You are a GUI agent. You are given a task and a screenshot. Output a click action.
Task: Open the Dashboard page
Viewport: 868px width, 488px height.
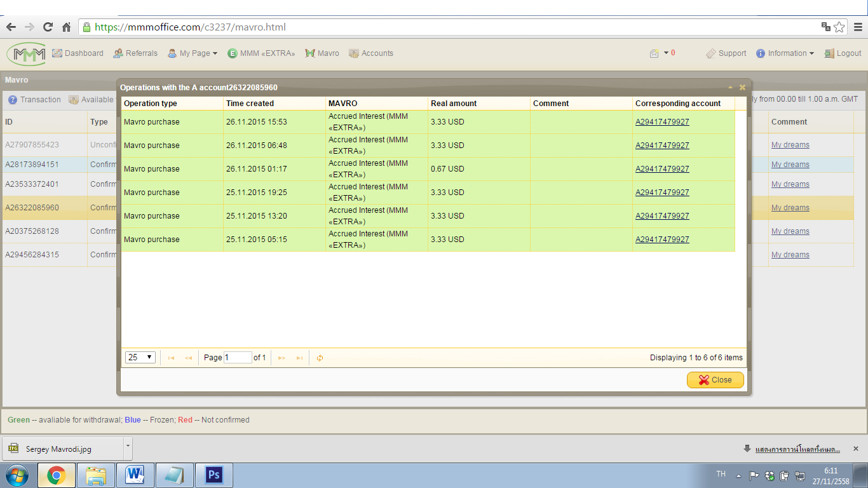point(78,53)
